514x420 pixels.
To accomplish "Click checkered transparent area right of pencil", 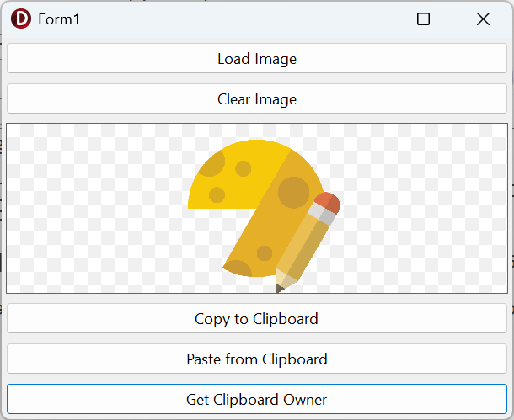I will pos(423,208).
